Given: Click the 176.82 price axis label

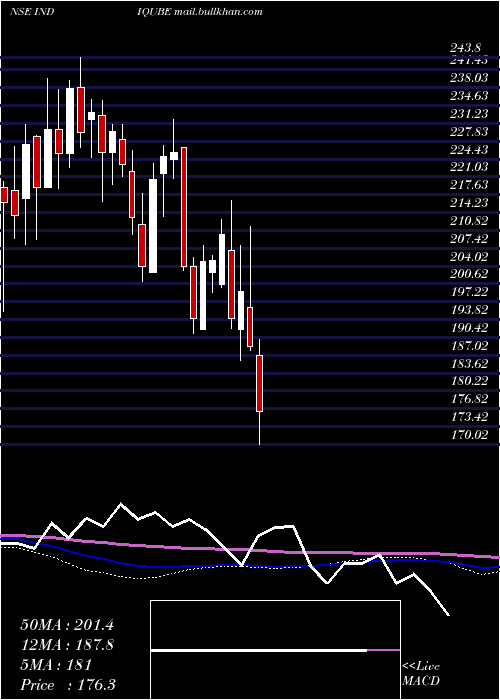Looking at the screenshot, I should coord(468,399).
